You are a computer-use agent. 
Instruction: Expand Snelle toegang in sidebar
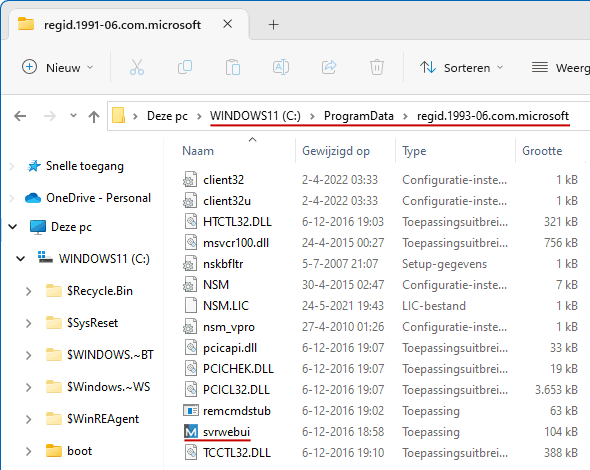click(12, 166)
